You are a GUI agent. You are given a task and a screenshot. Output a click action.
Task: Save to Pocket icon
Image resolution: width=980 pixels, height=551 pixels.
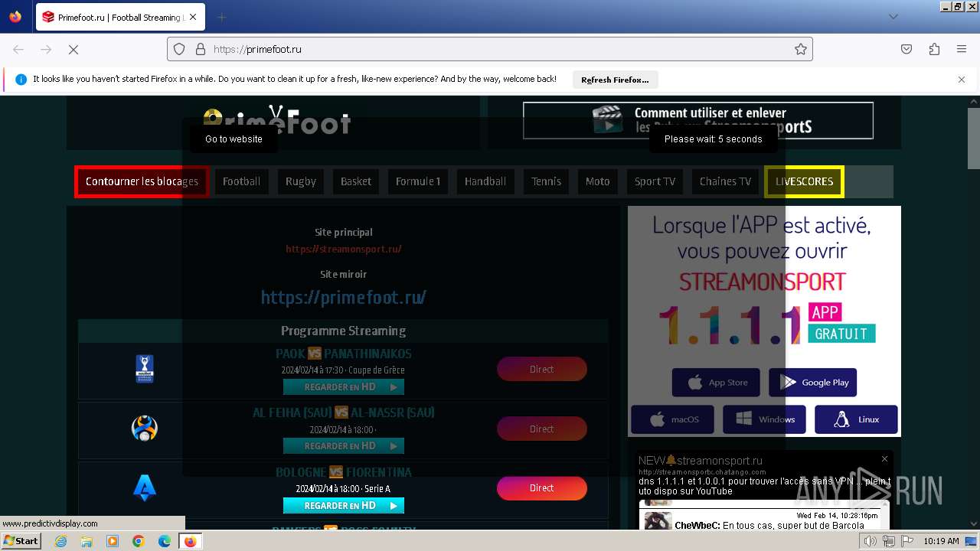tap(906, 49)
